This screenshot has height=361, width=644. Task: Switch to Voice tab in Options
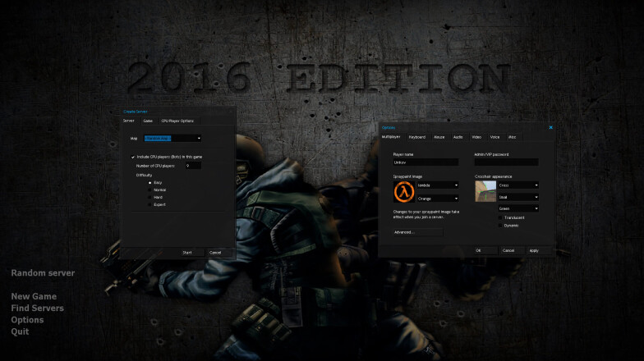[x=494, y=137]
